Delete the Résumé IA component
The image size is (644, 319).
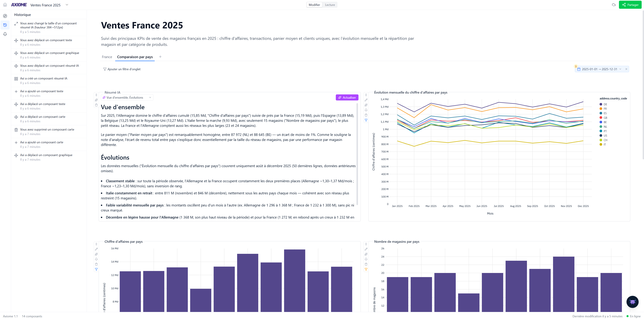[96, 105]
